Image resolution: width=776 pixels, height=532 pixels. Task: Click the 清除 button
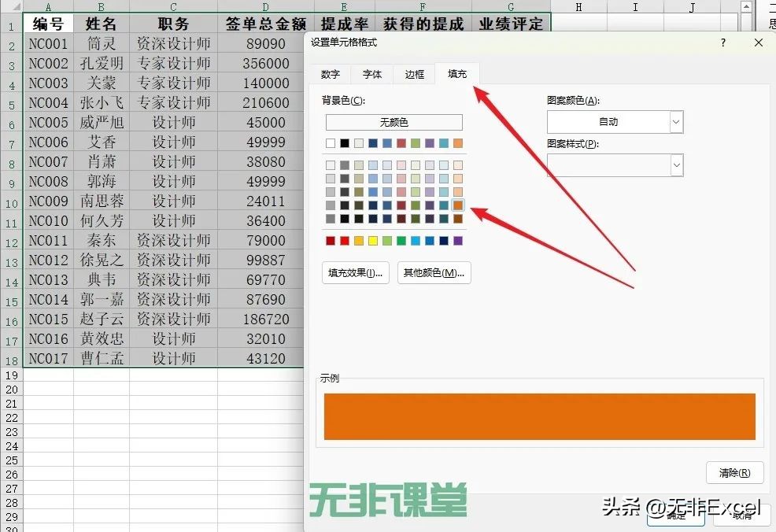click(x=734, y=473)
